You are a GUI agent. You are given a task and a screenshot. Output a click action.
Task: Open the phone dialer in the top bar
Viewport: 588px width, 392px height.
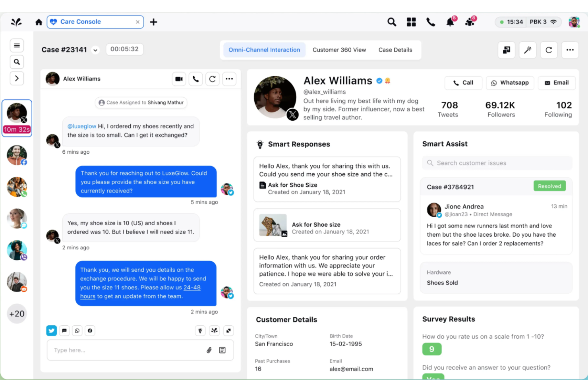[x=431, y=22]
